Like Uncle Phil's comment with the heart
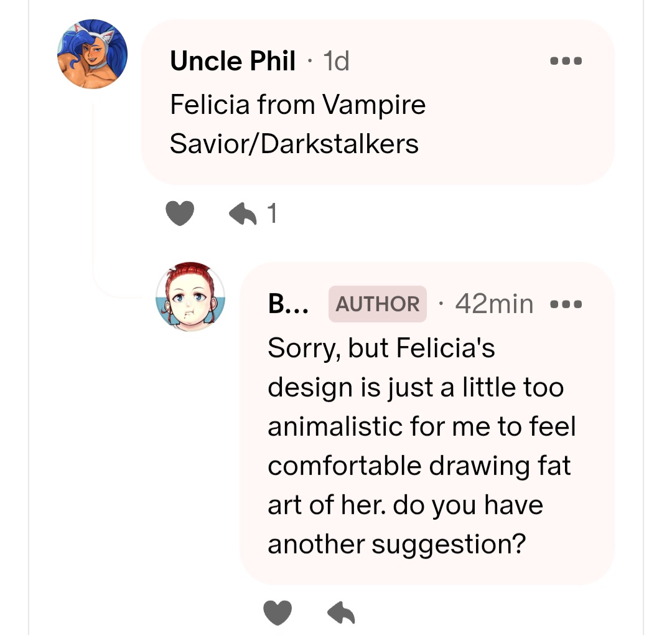The height and width of the screenshot is (635, 672). pos(180,214)
